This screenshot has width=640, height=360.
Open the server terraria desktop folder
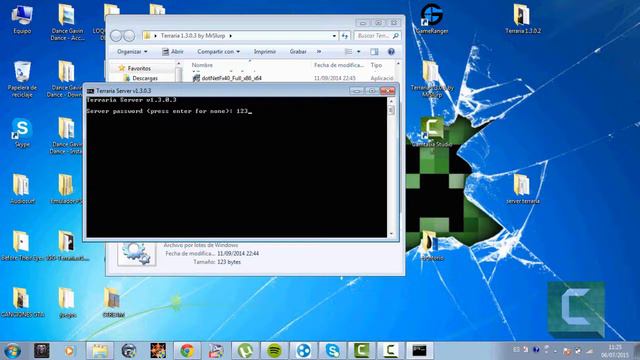(522, 189)
